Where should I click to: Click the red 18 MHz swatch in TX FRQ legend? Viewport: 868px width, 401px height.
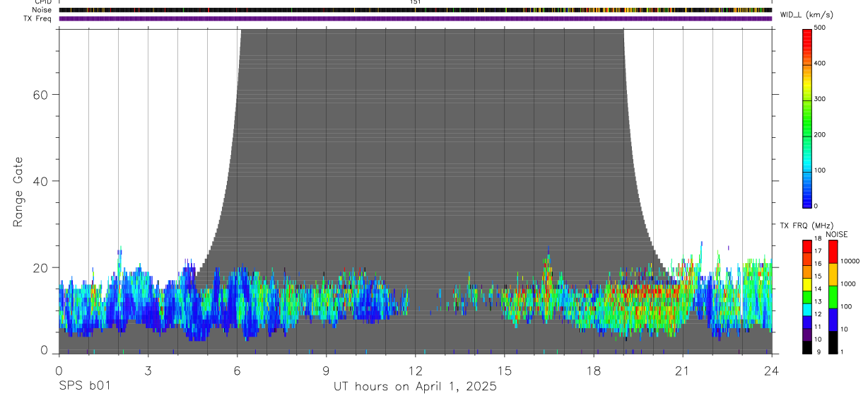point(807,246)
